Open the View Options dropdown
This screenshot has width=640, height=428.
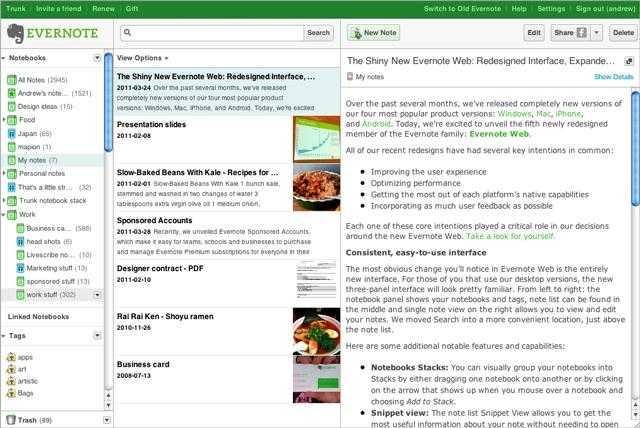[142, 58]
